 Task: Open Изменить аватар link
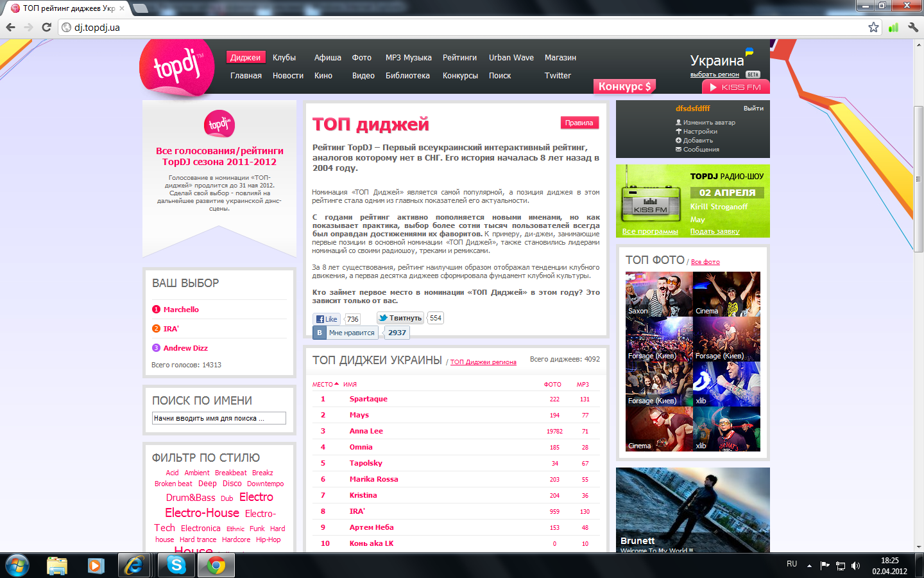coord(709,122)
